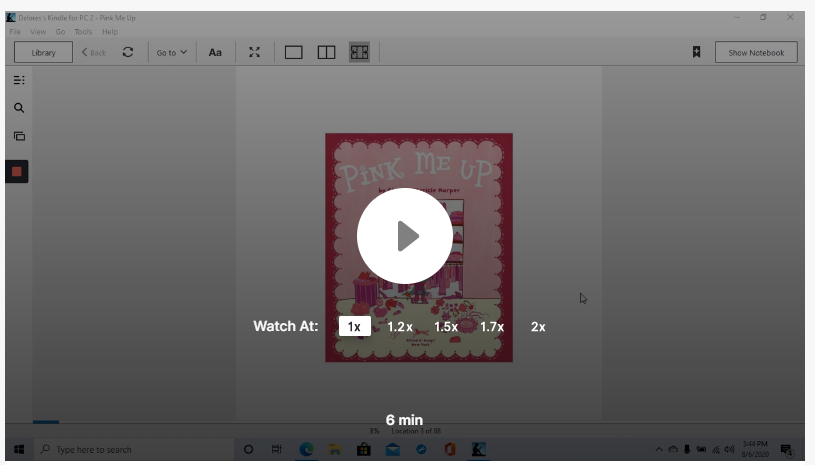The height and width of the screenshot is (465, 815).
Task: Open Aa font settings
Action: (x=215, y=52)
